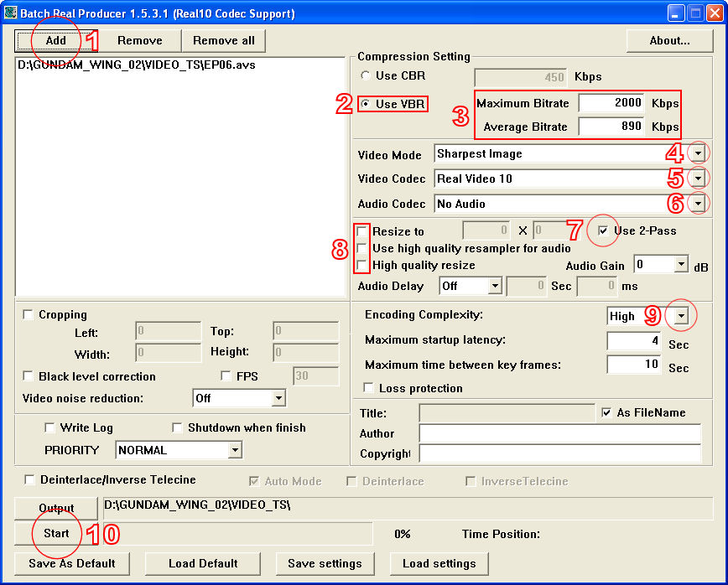Image resolution: width=728 pixels, height=585 pixels.
Task: Enable the High quality resize checkbox
Action: 361,266
